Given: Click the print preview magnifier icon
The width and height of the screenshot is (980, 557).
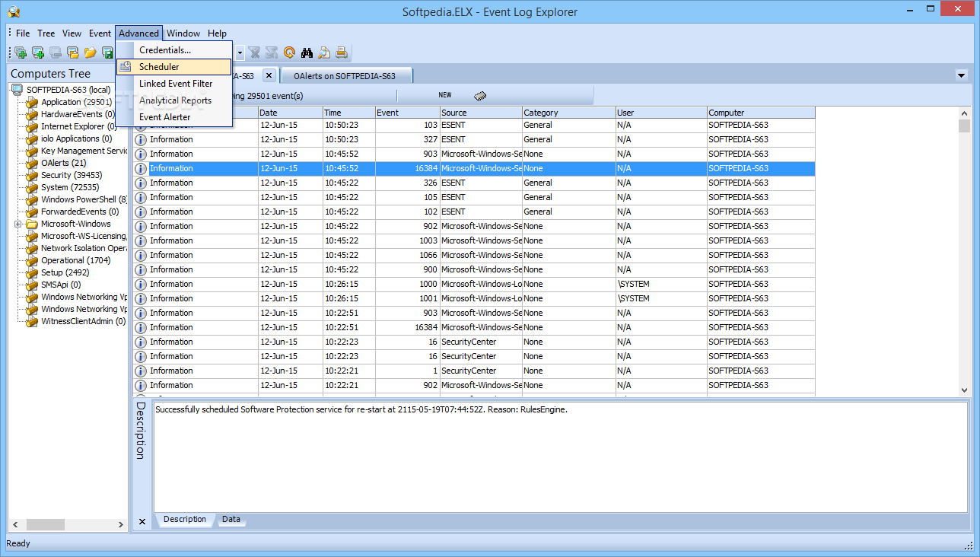Looking at the screenshot, I should [x=324, y=53].
